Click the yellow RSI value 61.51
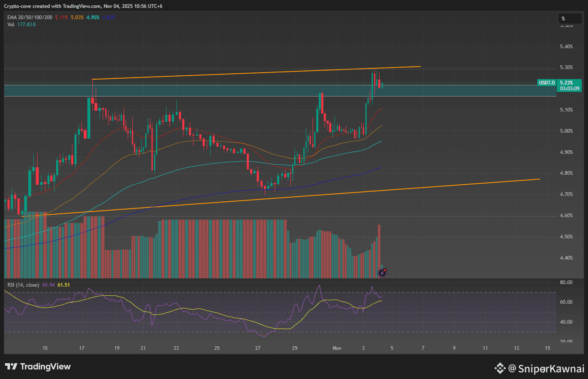This screenshot has height=379, width=588. point(64,285)
